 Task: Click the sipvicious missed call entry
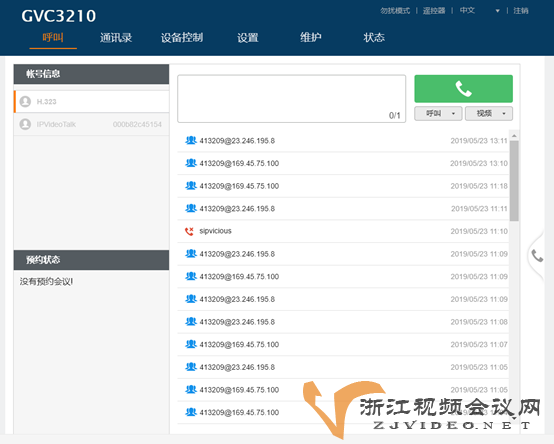(x=343, y=231)
